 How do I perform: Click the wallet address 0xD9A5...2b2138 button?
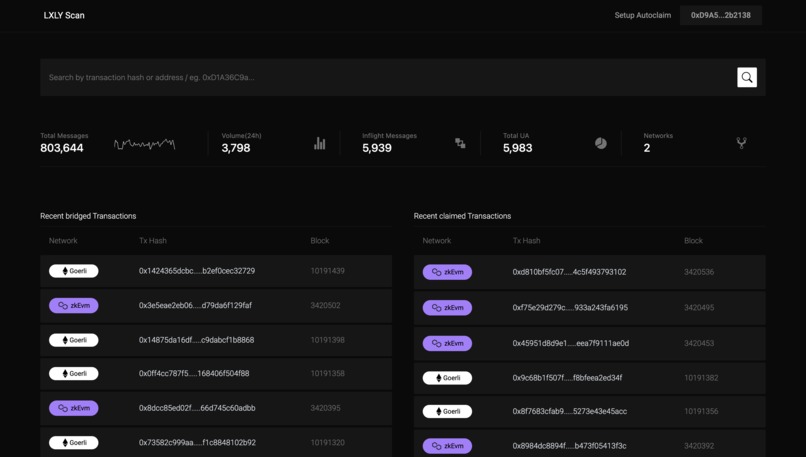720,15
